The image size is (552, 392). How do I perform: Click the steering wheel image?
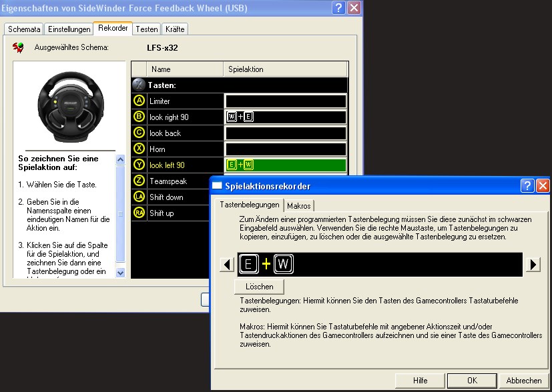(71, 107)
